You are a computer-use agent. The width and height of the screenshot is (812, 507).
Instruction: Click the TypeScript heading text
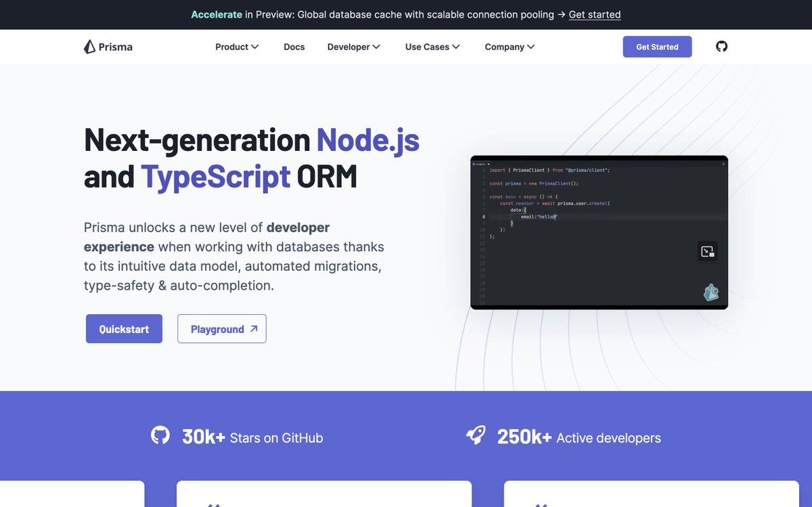click(x=216, y=176)
